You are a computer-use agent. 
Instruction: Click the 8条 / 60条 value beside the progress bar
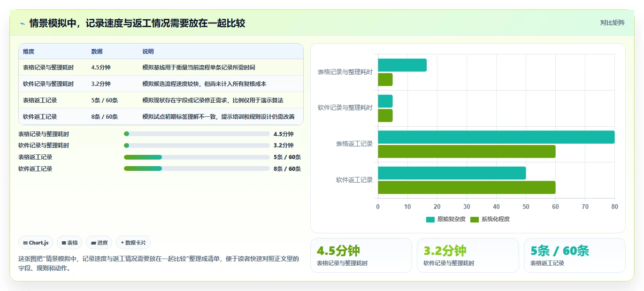click(x=287, y=168)
